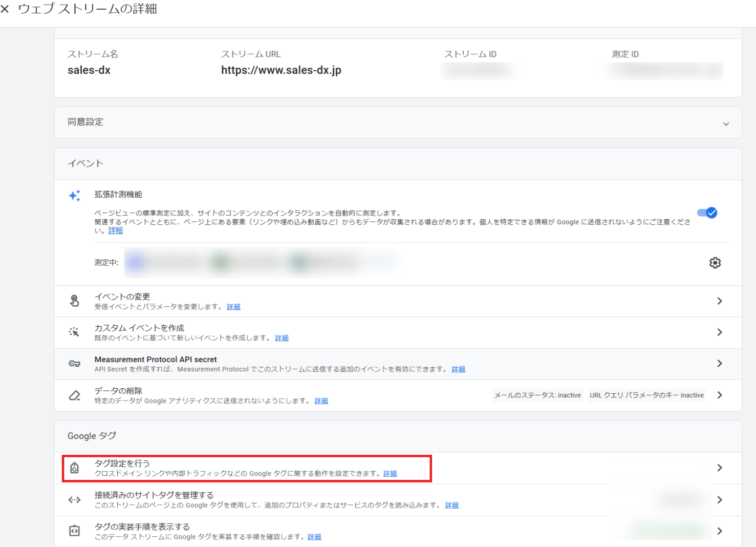
Task: Click the メールのステータス: inactive badge
Action: (537, 395)
